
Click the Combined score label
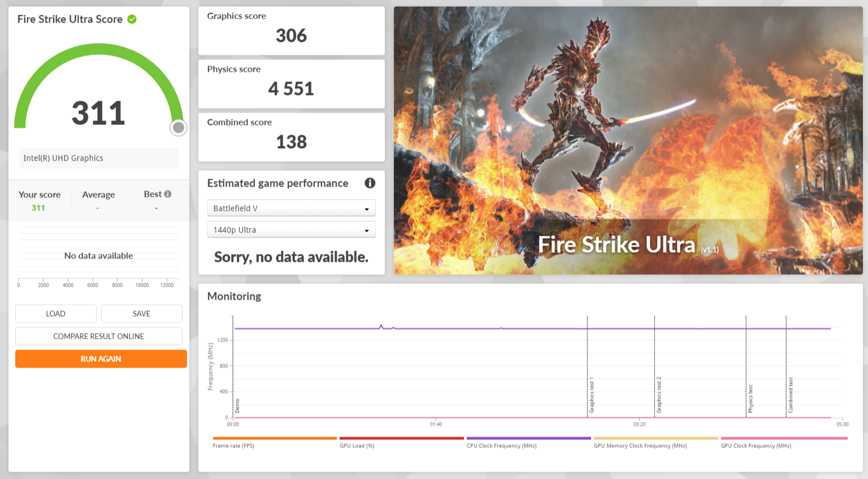240,122
